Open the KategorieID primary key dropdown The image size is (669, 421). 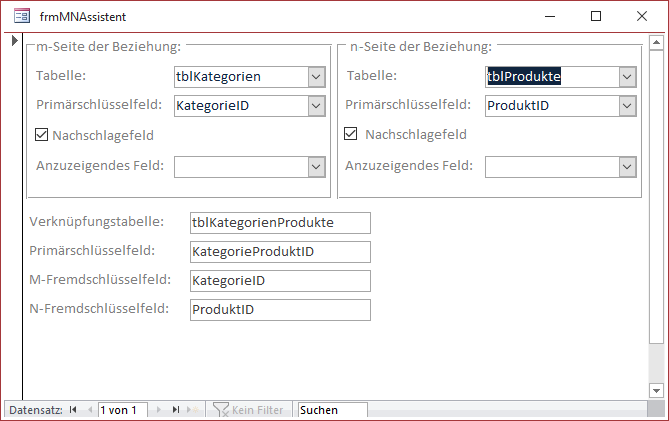coord(316,106)
